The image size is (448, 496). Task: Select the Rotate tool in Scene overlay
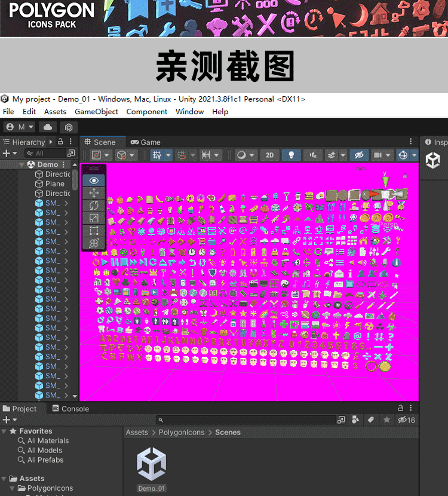coord(94,206)
